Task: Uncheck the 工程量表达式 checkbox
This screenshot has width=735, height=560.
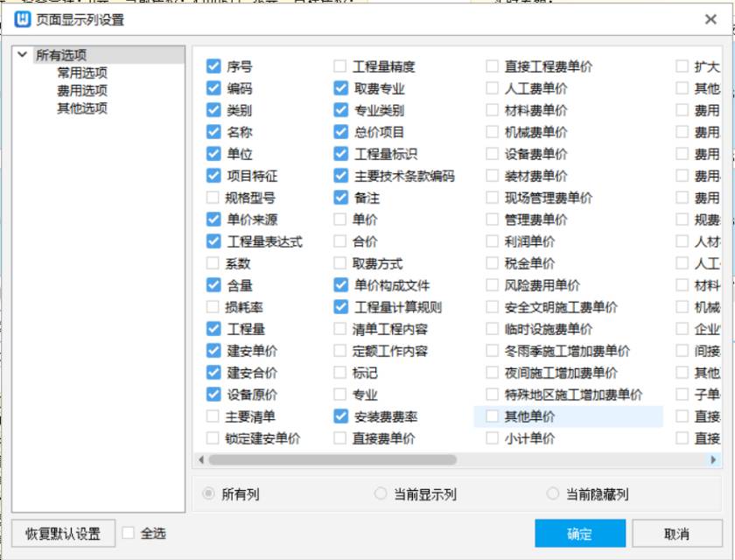Action: pyautogui.click(x=213, y=241)
